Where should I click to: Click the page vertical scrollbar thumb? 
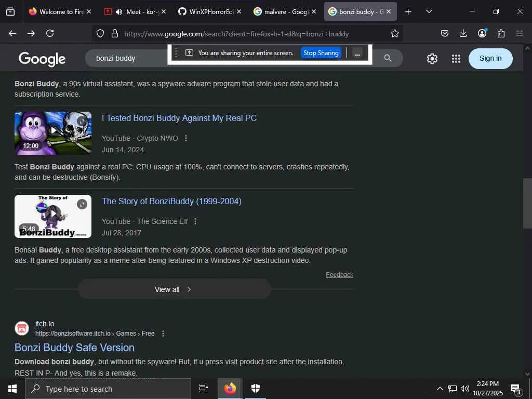pos(527,203)
